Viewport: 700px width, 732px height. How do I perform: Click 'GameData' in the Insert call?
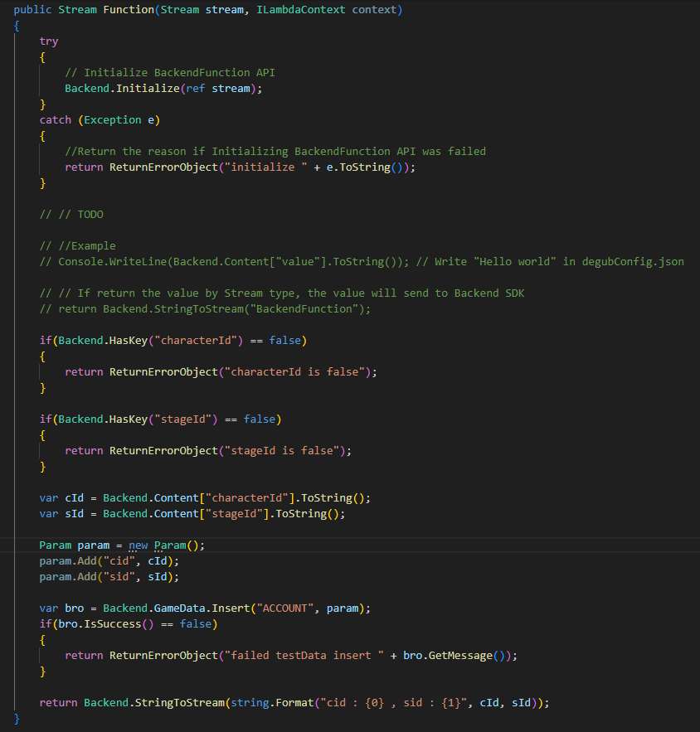coord(180,608)
